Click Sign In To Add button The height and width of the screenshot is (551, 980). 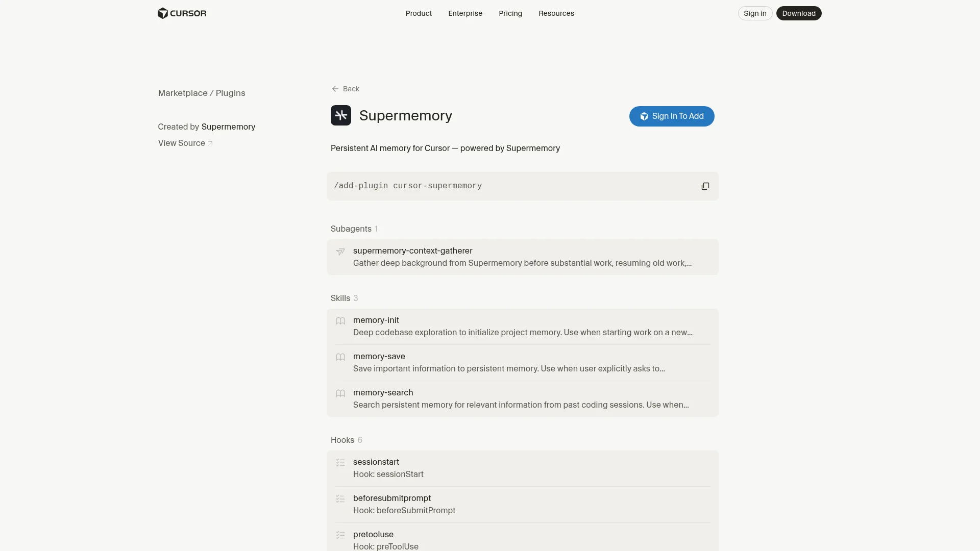pos(672,116)
